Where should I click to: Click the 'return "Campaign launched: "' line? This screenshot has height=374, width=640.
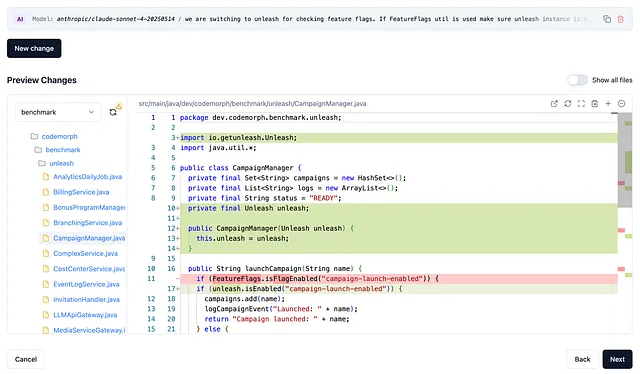[277, 319]
